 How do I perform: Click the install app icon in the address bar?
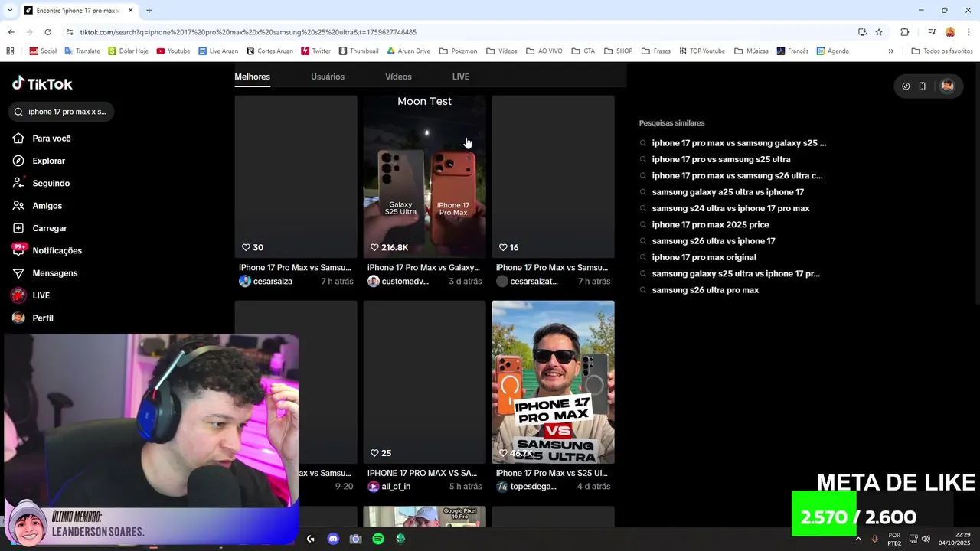click(862, 32)
